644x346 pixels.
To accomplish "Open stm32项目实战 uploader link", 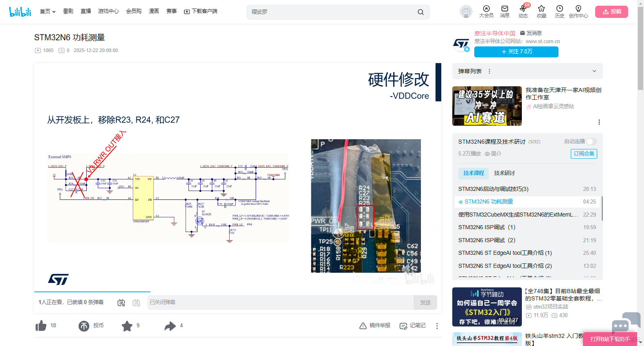I will point(547,307).
